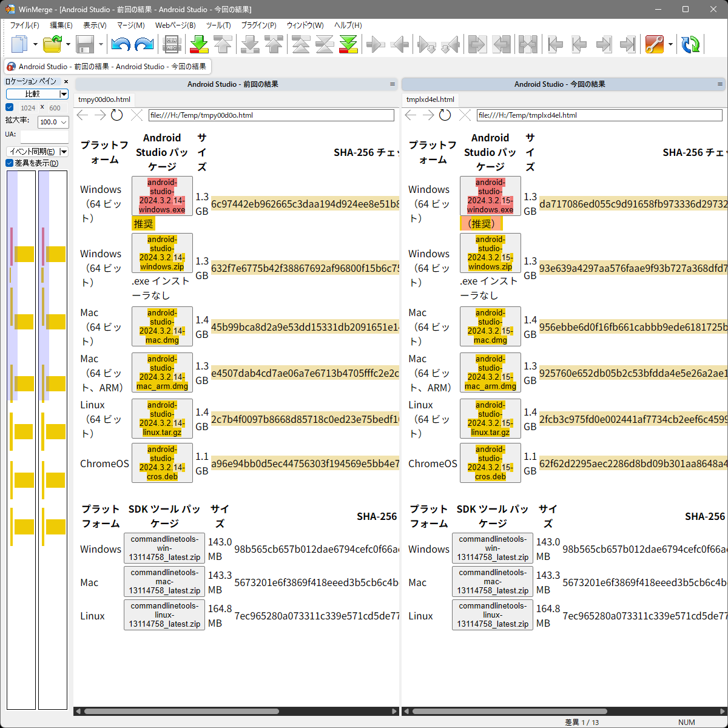Image resolution: width=728 pixels, height=728 pixels.
Task: Open the 今回の結果 pane header menu
Action: coord(720,84)
